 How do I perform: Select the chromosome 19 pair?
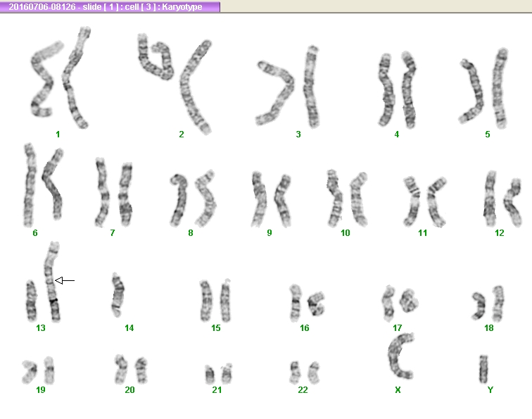(38, 370)
